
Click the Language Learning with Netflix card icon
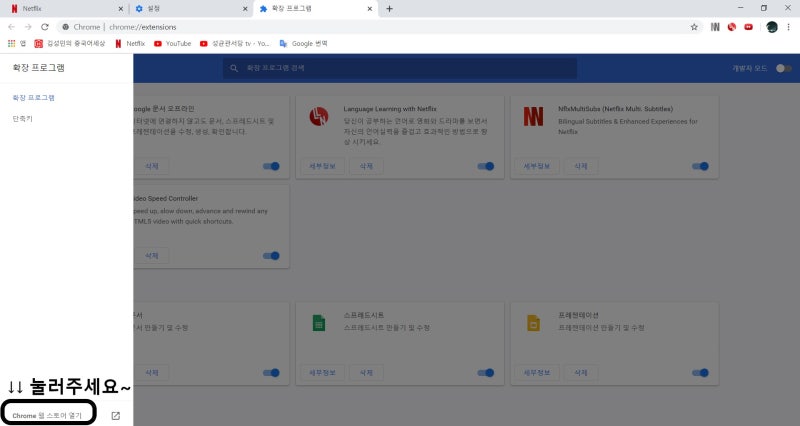click(x=319, y=116)
